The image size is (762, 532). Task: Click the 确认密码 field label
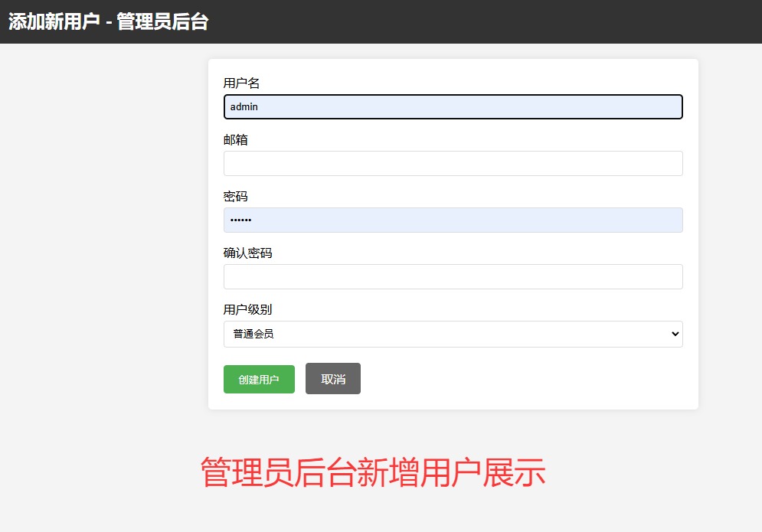[247, 253]
